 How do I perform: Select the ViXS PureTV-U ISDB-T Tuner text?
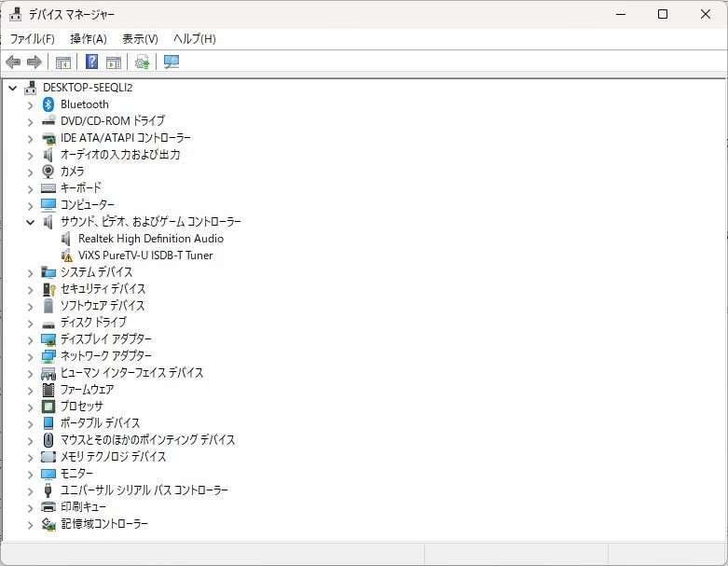(145, 255)
